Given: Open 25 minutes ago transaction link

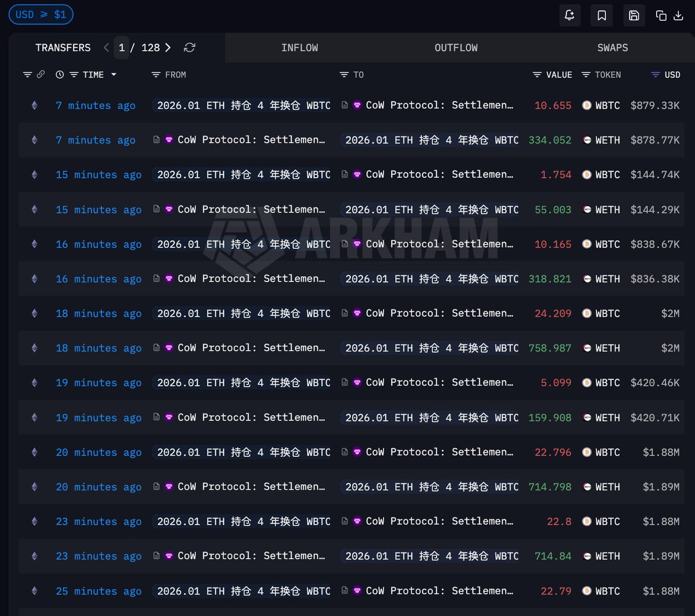Looking at the screenshot, I should pos(98,591).
